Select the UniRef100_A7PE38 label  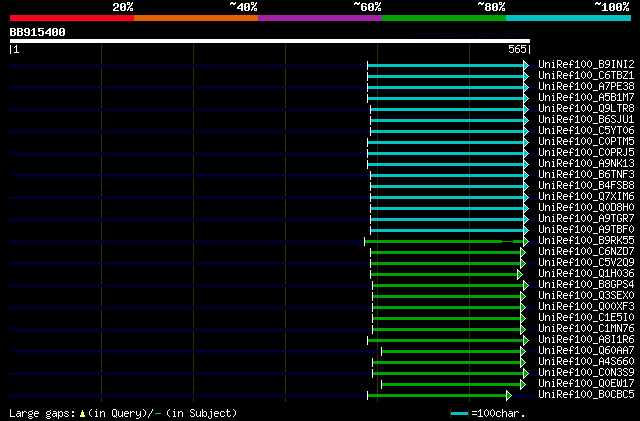[586, 87]
